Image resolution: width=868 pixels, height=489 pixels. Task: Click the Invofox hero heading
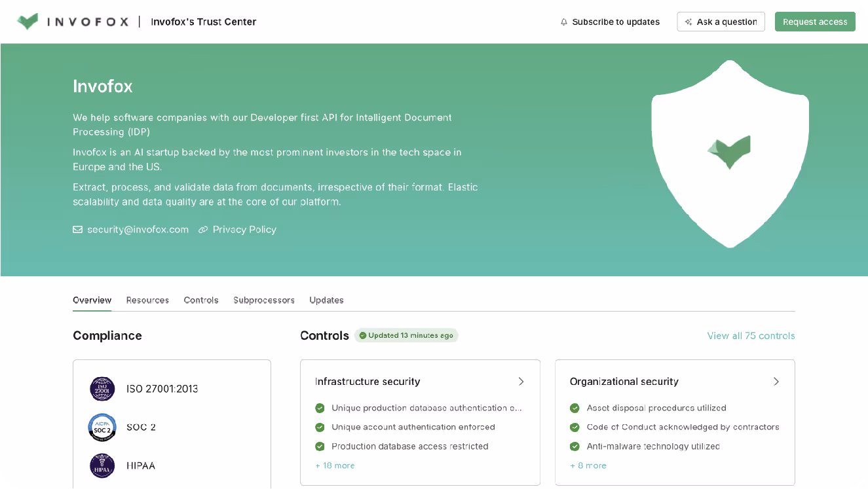click(x=103, y=86)
